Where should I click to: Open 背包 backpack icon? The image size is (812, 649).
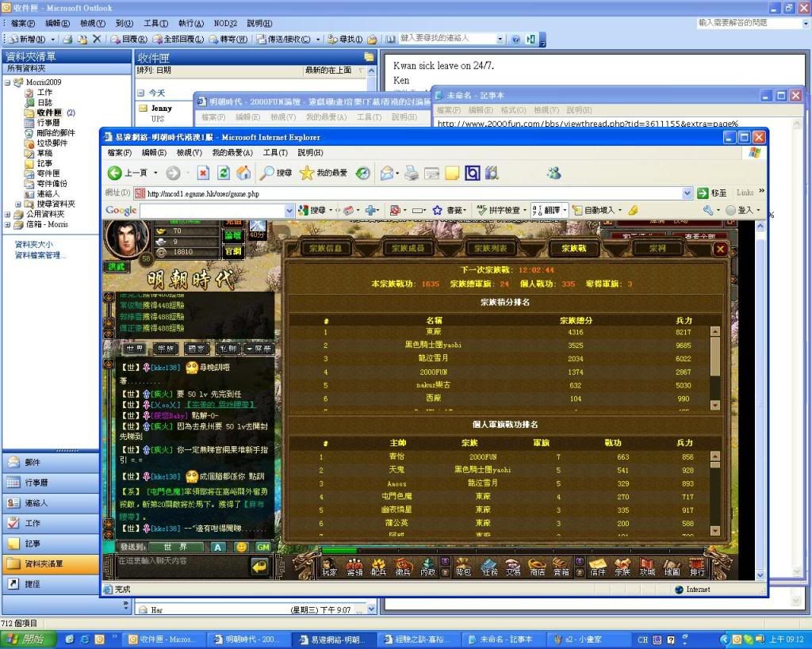pos(463,567)
